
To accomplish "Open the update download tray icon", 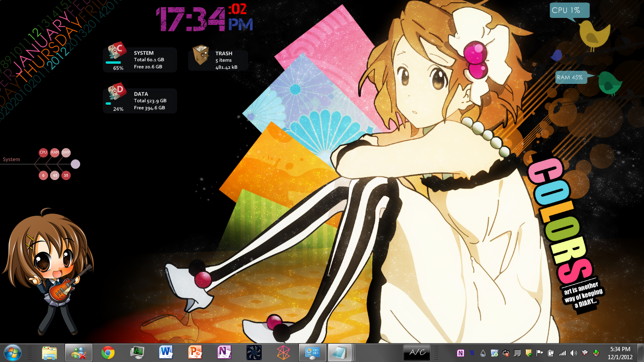I will pyautogui.click(x=495, y=353).
